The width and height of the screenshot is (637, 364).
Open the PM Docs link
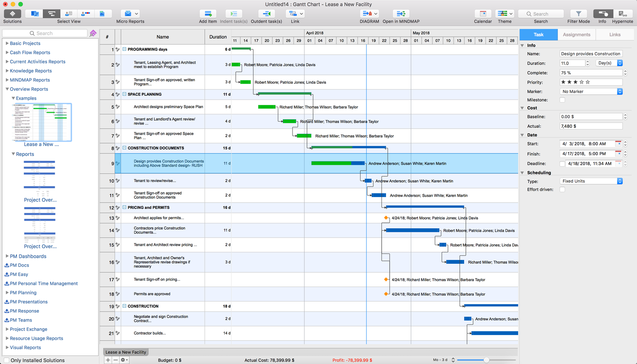20,265
